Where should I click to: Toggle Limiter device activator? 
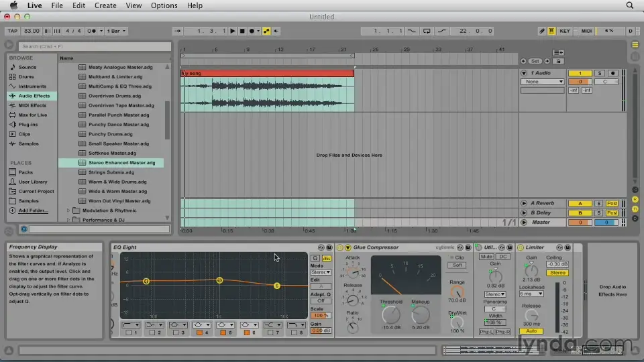coord(521,247)
